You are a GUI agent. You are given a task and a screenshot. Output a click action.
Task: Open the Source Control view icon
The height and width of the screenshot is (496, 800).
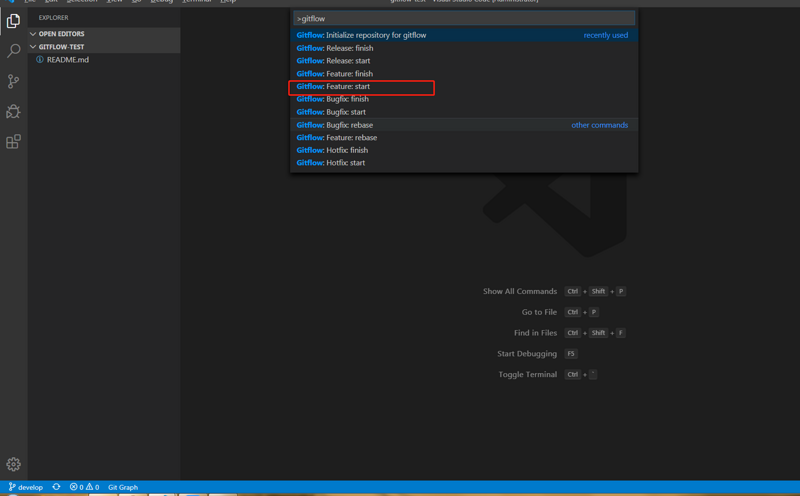click(13, 81)
